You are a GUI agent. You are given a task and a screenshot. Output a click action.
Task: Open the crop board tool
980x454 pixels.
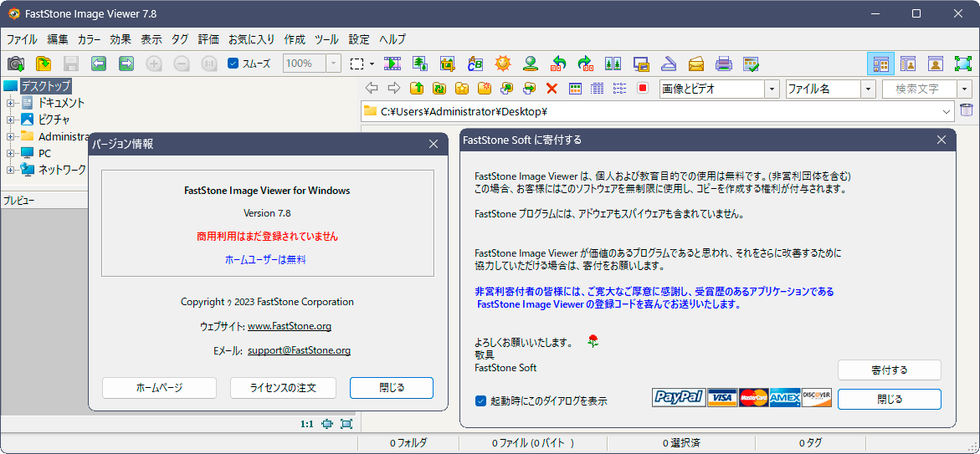tap(447, 63)
